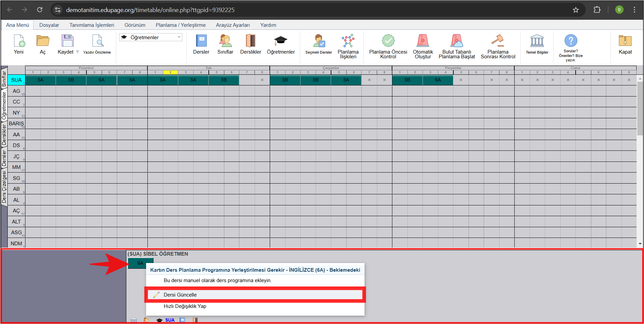Image resolution: width=644 pixels, height=324 pixels.
Task: Open the Chrome three-dot menu
Action: pyautogui.click(x=634, y=10)
